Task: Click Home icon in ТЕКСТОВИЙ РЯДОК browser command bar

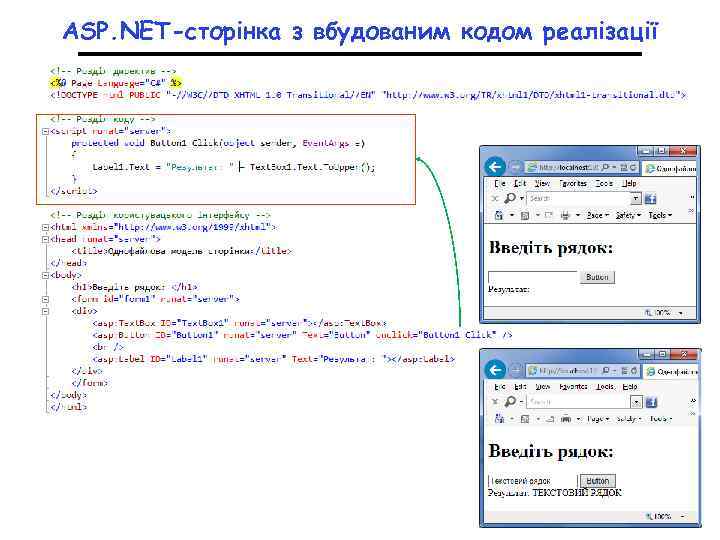Action: click(499, 418)
